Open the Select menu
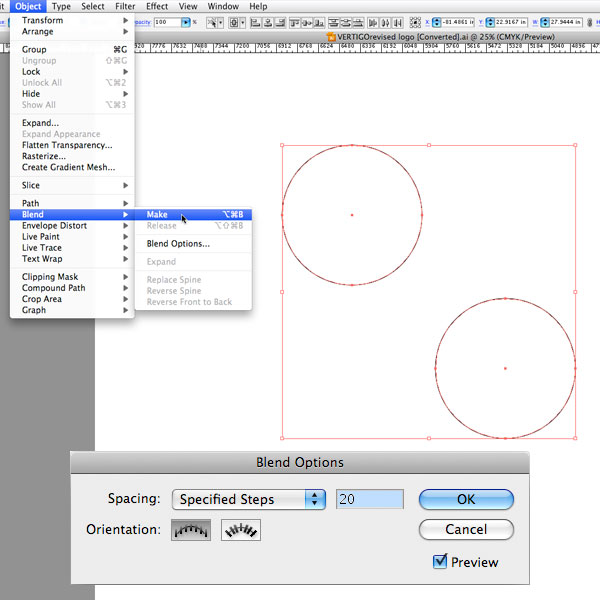 (93, 6)
